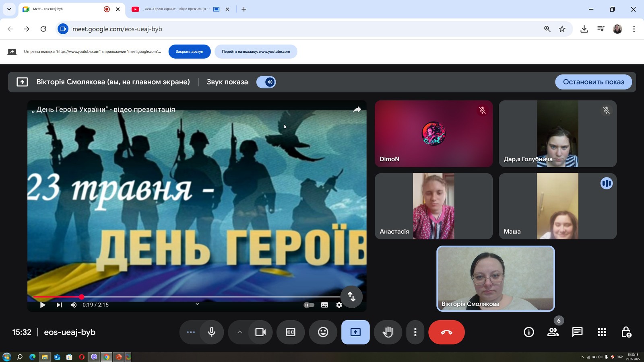Reload the Meet page
Viewport: 644px width, 362px height.
tap(43, 29)
